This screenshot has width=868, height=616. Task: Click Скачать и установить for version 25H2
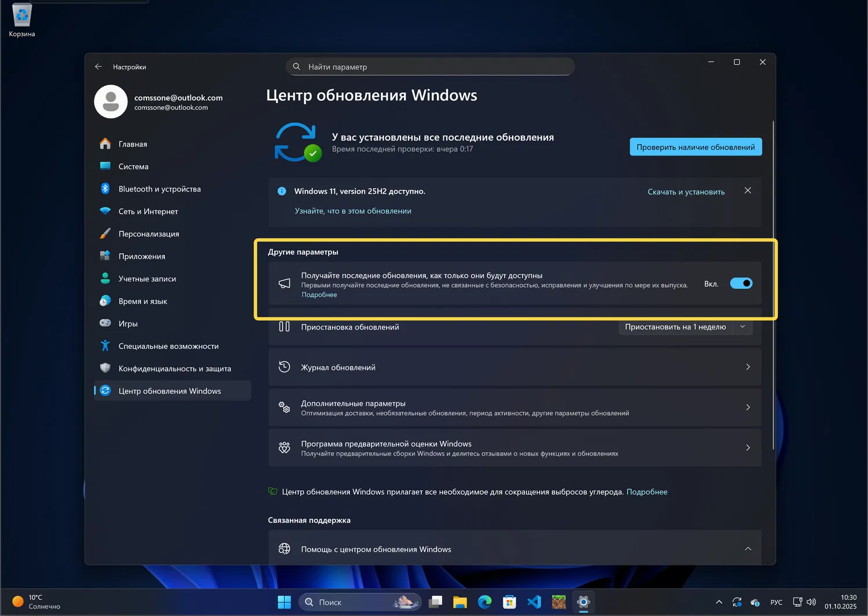(686, 192)
